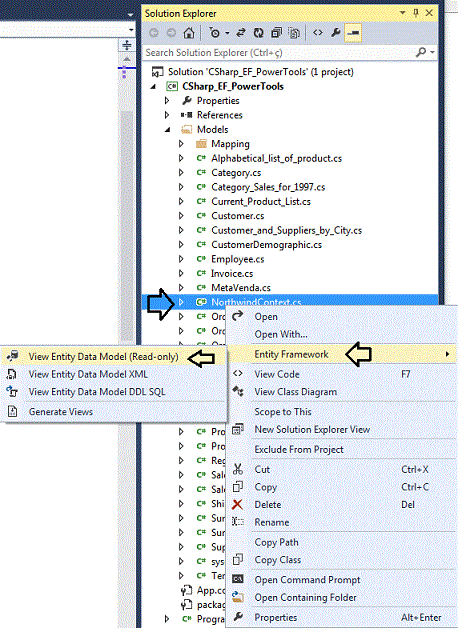Click the Refresh toolbar icon
The height and width of the screenshot is (628, 458).
(x=258, y=33)
